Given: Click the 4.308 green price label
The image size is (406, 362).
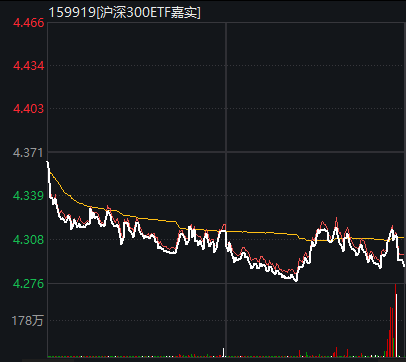Looking at the screenshot, I should coord(28,239).
